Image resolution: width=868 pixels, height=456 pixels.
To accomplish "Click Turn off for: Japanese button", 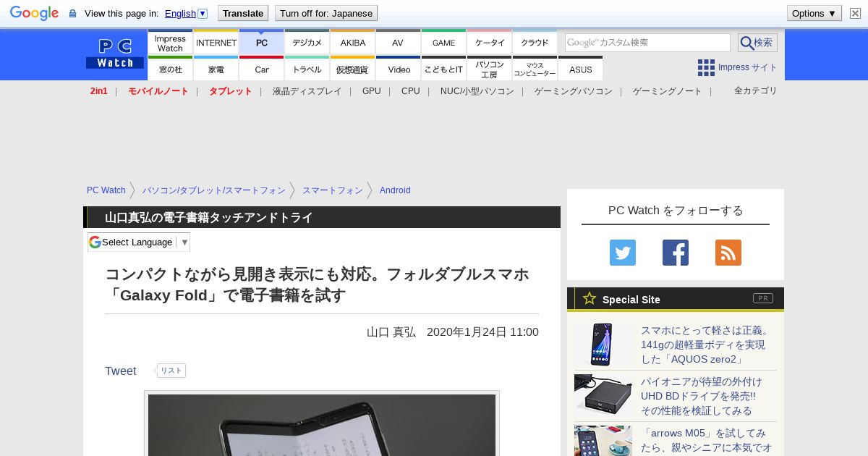I will (x=326, y=13).
